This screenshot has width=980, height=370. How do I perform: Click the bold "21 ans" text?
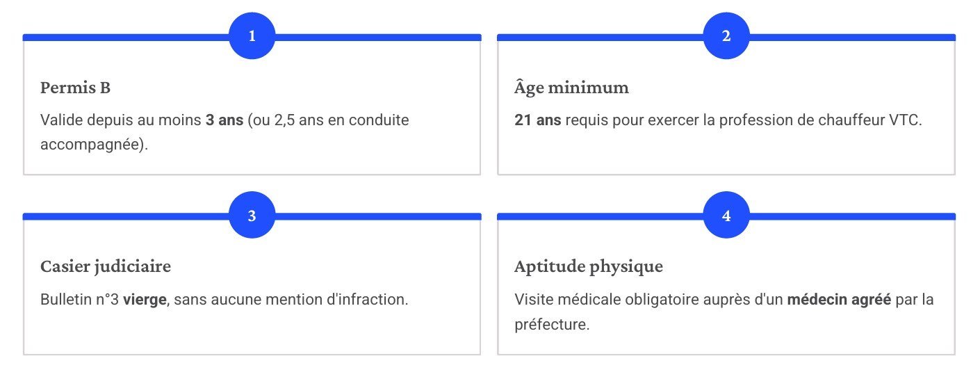(538, 120)
